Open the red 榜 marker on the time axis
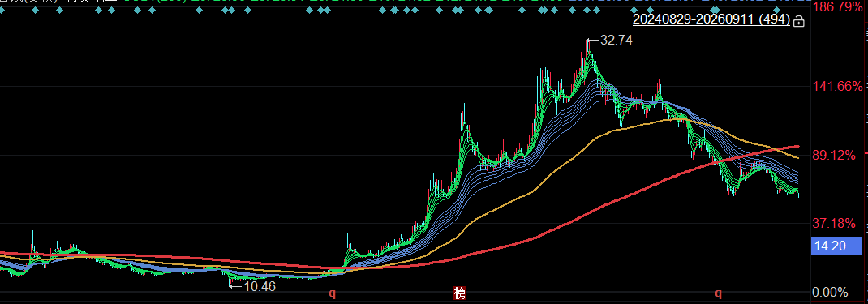868x304 pixels. point(459,293)
